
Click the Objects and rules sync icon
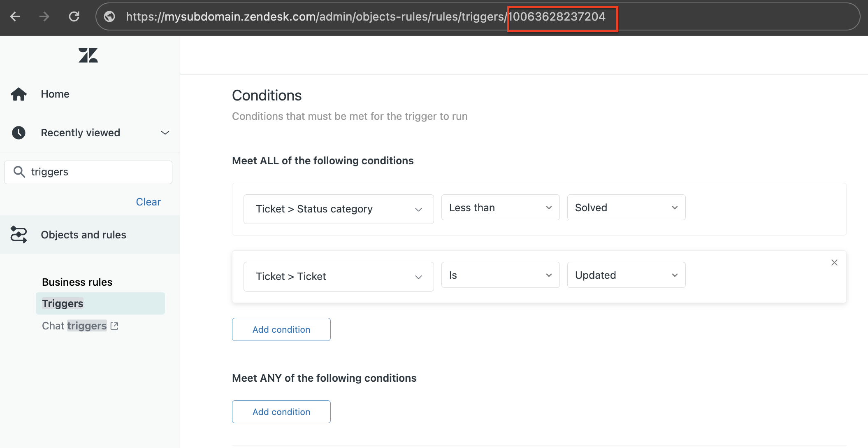(x=21, y=234)
